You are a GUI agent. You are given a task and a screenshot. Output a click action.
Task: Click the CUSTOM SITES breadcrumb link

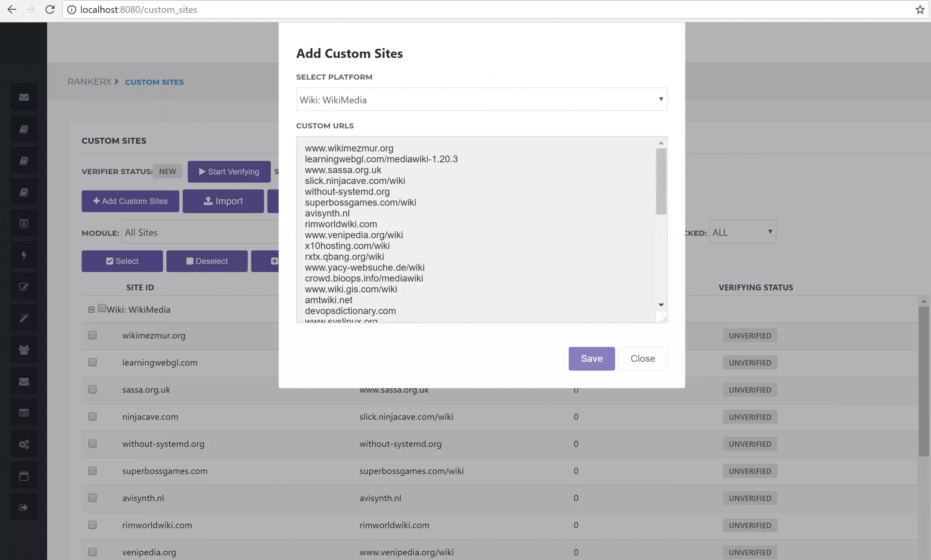tap(154, 82)
